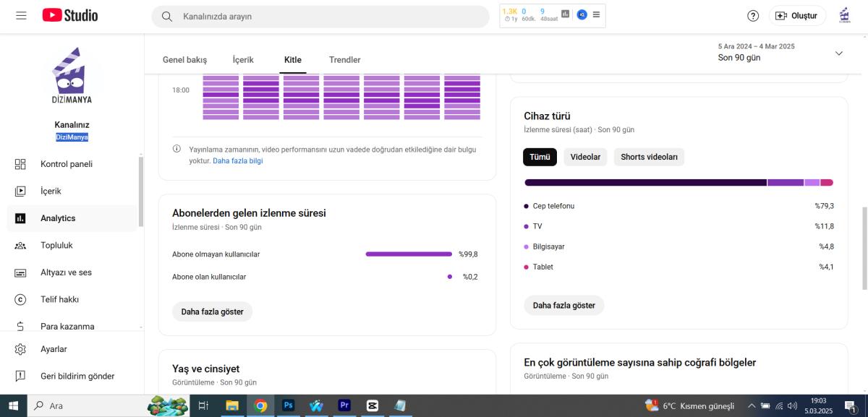Viewport: 868px width, 417px height.
Task: Open Telif hakkı in the sidebar
Action: tap(72, 299)
